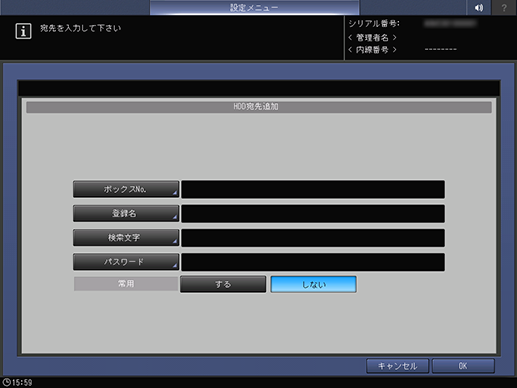Select する for the 常用 setting

click(x=223, y=284)
